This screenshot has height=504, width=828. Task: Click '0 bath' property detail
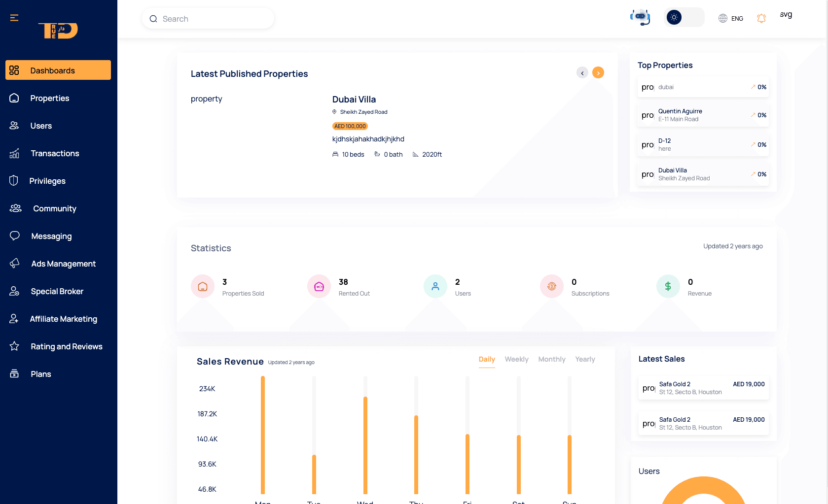tap(389, 154)
